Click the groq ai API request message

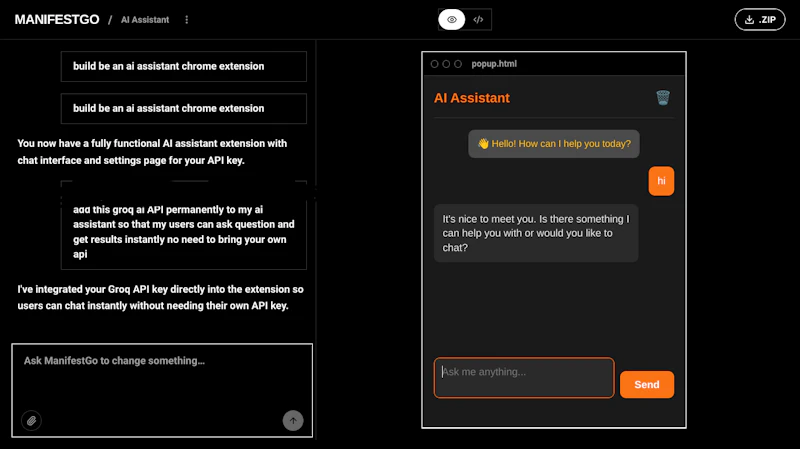(184, 226)
